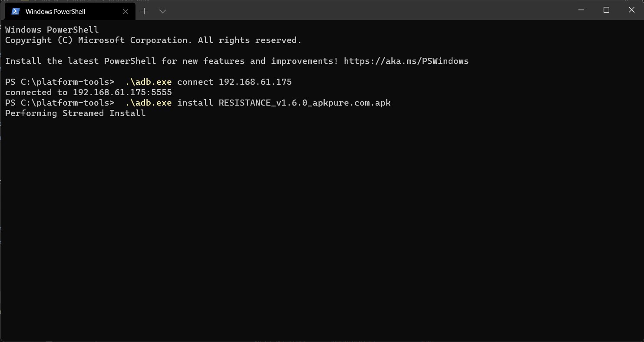The height and width of the screenshot is (342, 644).
Task: Click the second 'PS C:\platform-tools>' prompt
Action: point(59,103)
